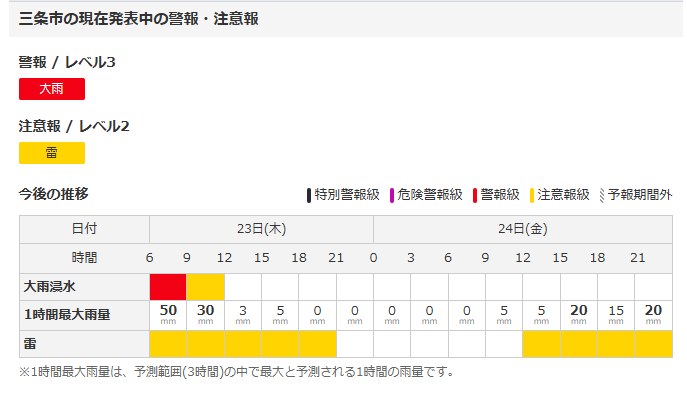Click the 3 mm rainfall value
Image resolution: width=687 pixels, height=395 pixels.
(243, 314)
